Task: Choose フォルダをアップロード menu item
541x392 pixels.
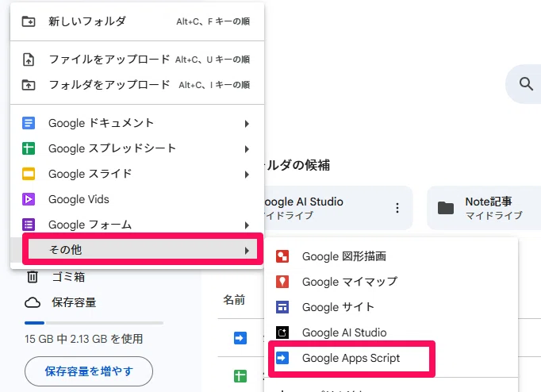Action: 137,85
